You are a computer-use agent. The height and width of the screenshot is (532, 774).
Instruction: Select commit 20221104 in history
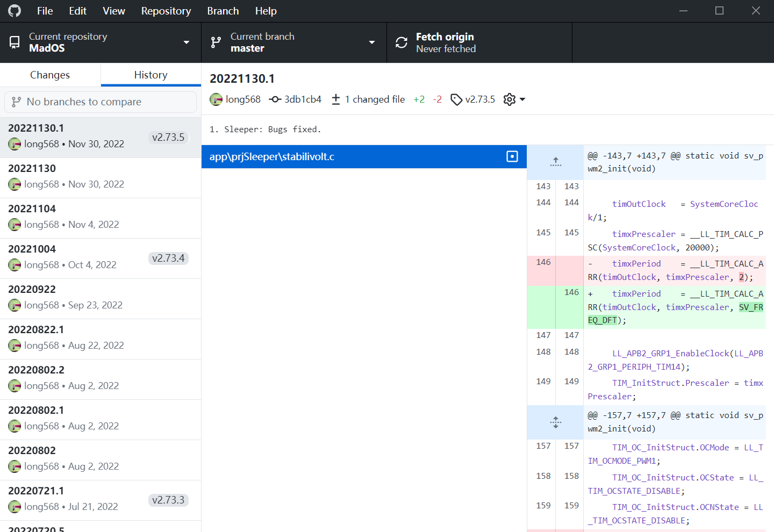pyautogui.click(x=101, y=218)
